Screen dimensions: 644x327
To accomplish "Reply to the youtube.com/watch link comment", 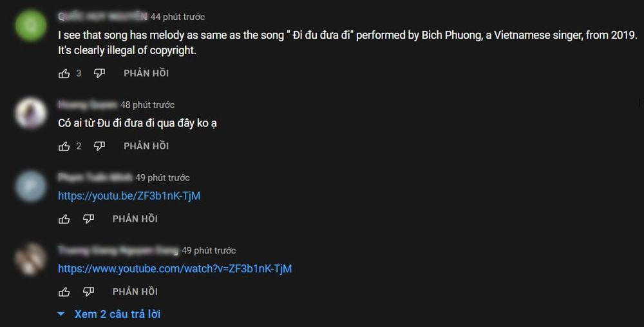I will pos(135,292).
